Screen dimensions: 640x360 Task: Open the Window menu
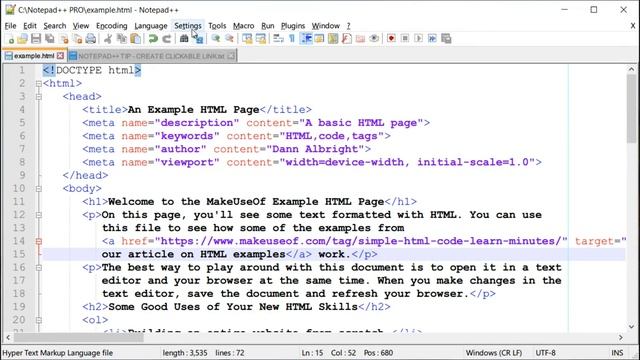pyautogui.click(x=326, y=26)
